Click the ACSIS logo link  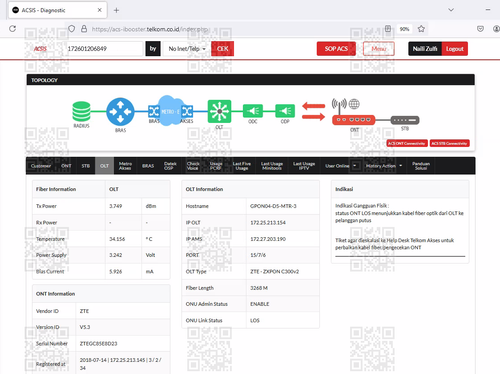click(x=40, y=49)
